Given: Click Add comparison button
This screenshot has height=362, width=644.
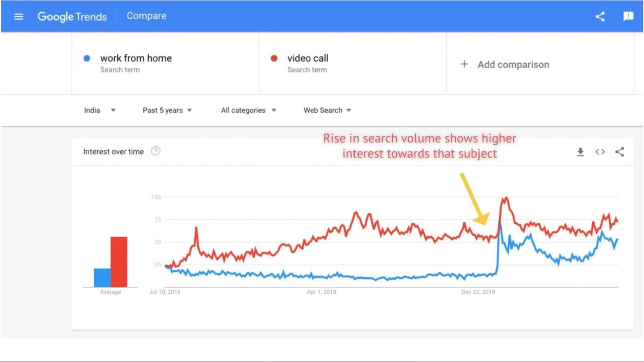Looking at the screenshot, I should point(513,65).
